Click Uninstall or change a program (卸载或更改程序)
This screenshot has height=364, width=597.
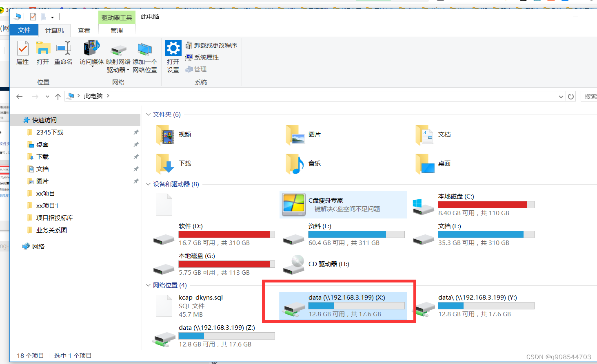tap(211, 45)
